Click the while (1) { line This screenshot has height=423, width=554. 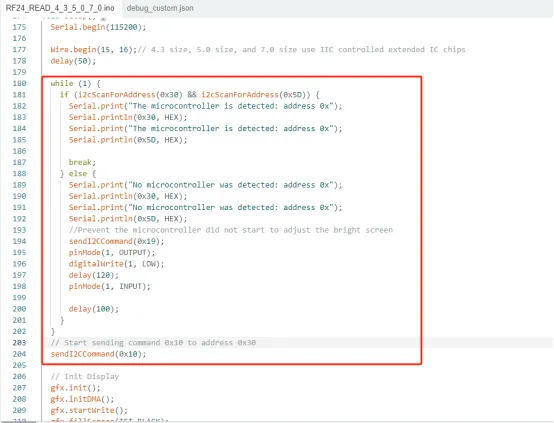(x=75, y=83)
